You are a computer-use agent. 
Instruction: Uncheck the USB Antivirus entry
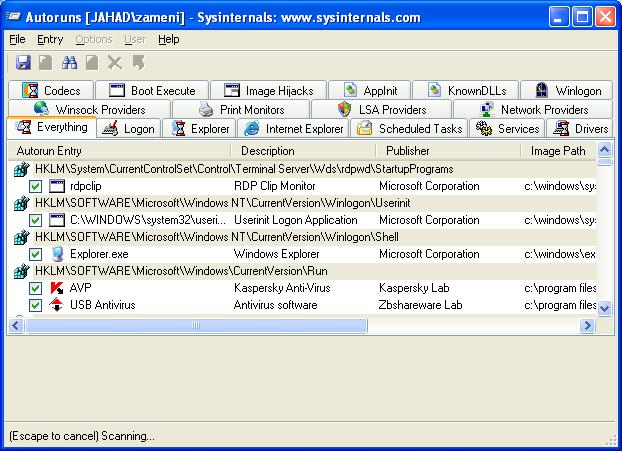(35, 305)
